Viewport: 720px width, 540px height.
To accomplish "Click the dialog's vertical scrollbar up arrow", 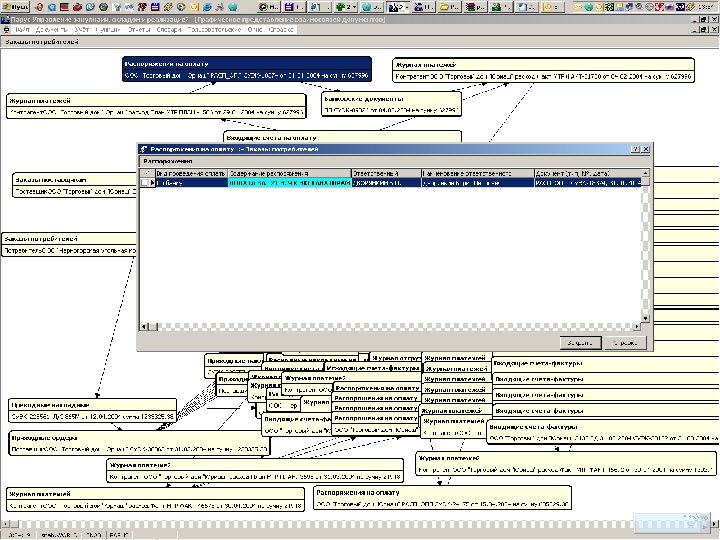I will [x=645, y=173].
